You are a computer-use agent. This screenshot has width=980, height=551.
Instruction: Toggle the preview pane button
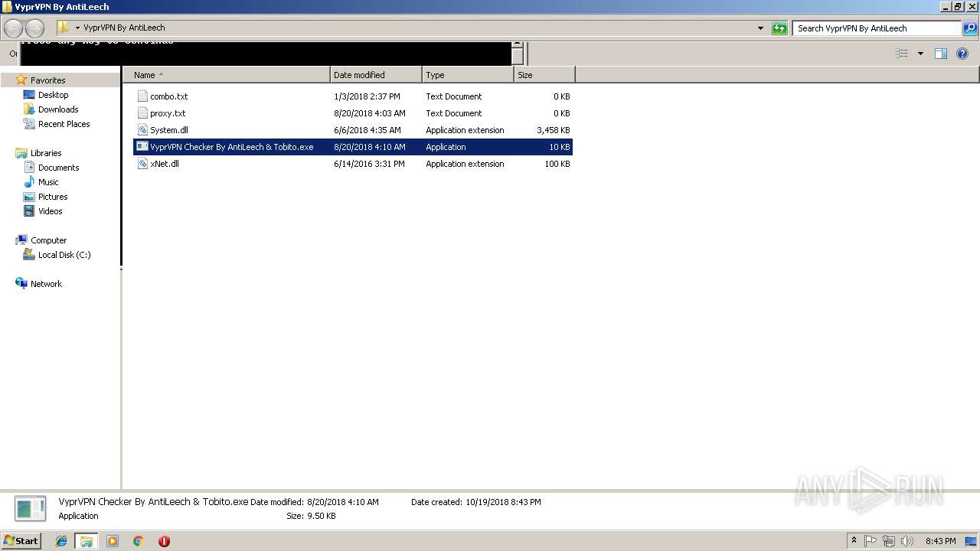(x=941, y=54)
